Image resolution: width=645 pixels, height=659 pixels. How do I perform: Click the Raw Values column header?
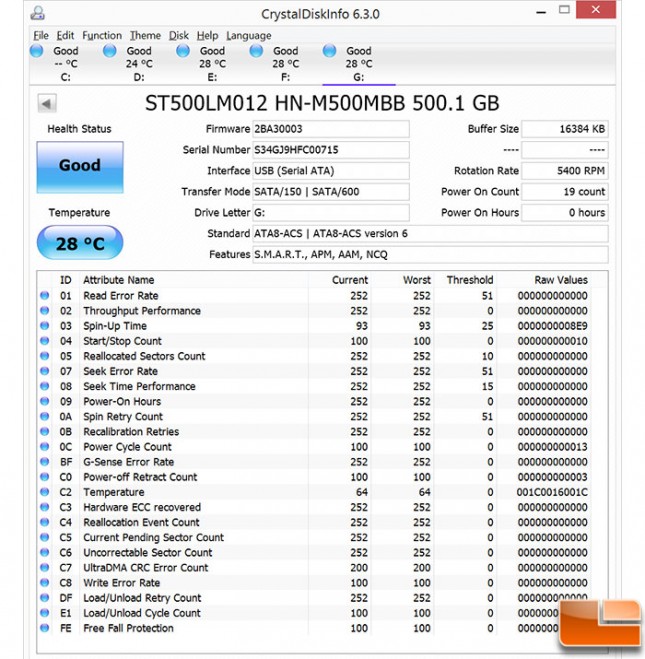561,280
